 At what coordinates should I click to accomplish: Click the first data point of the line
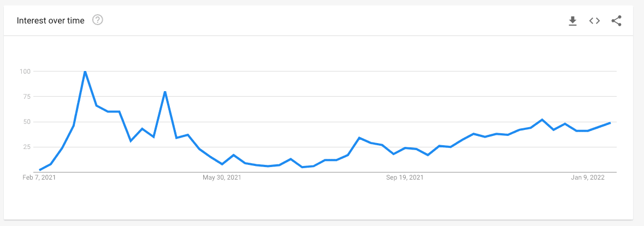coord(39,170)
